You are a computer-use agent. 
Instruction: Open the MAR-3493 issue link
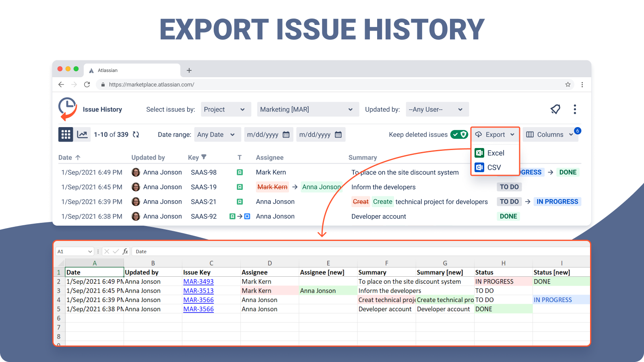[x=198, y=282]
